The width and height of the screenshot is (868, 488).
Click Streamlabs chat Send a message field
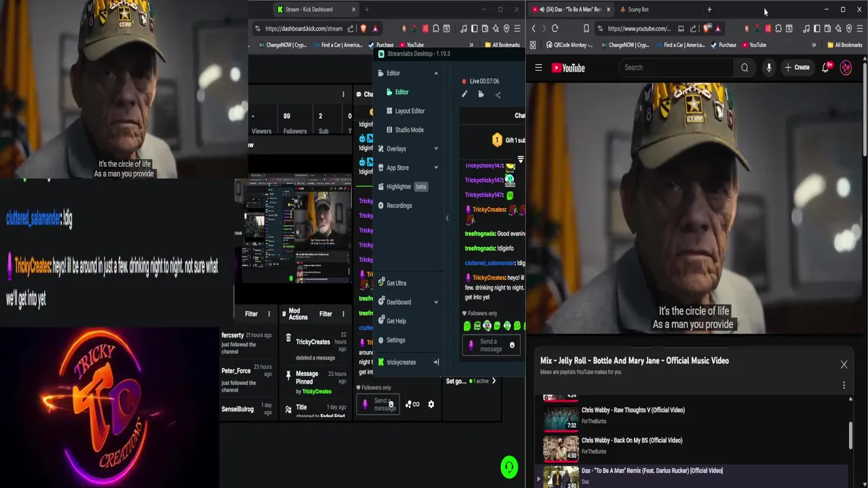point(492,345)
